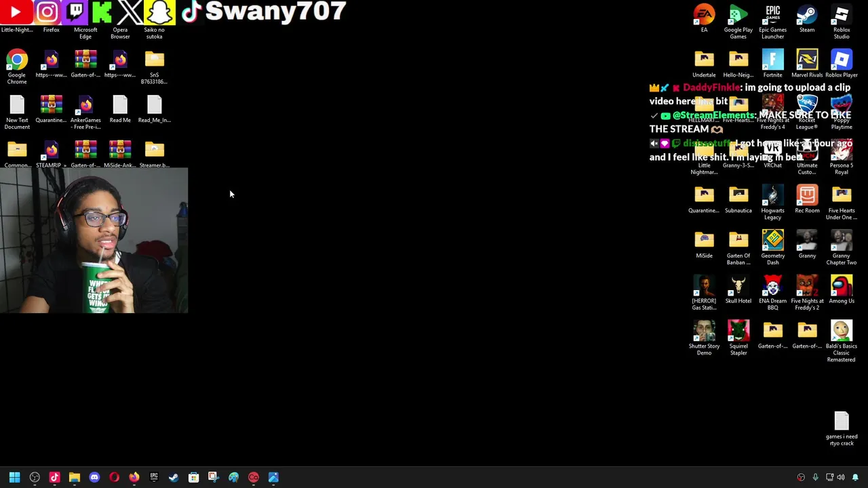The image size is (868, 488).
Task: Select the Quarantine WinRAR archive on the left
Action: 52,109
